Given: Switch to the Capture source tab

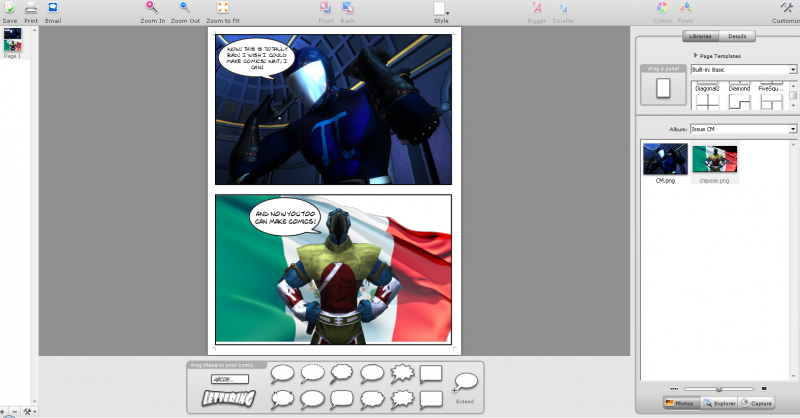Looking at the screenshot, I should pos(756,403).
